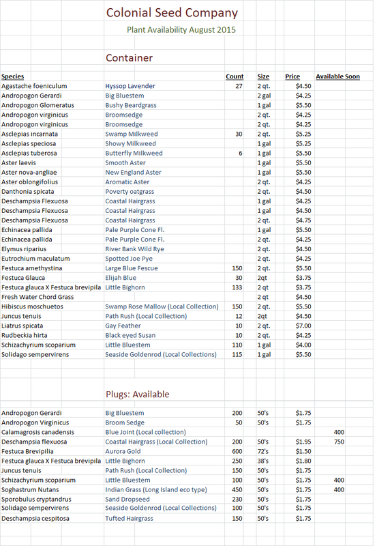Select 'Swamp Rose Mallow (Local Collection)' cell
Screen dimensions: 392x546
click(162, 306)
